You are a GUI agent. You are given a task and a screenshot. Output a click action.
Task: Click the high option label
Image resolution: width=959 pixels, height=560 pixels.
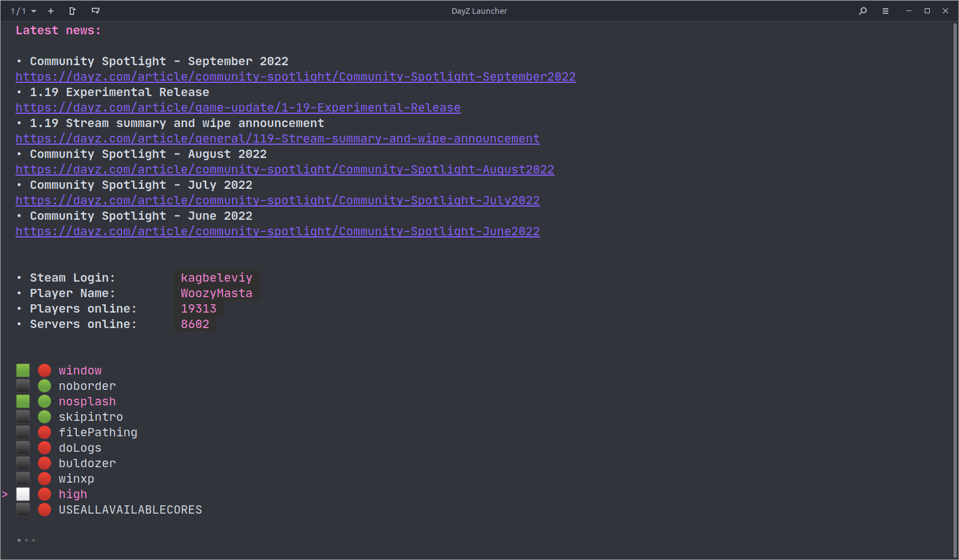(73, 494)
